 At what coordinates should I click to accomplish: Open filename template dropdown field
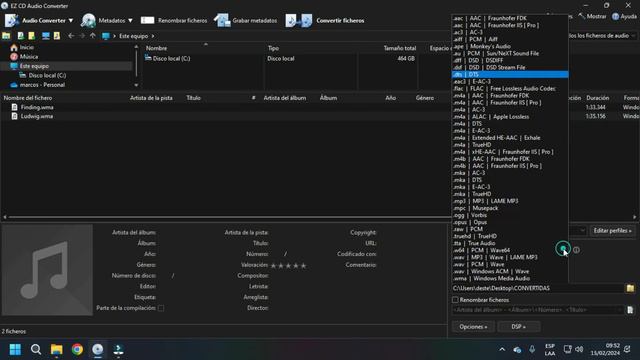click(x=538, y=310)
